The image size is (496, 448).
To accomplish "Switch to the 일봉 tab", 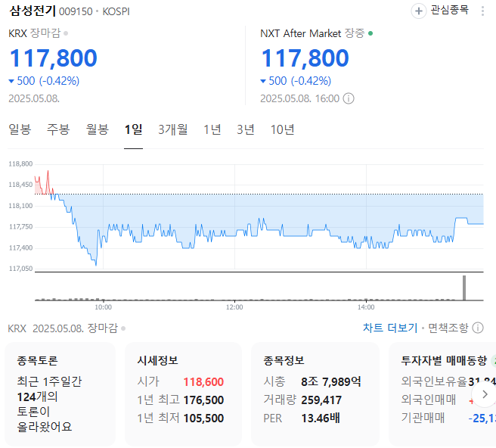I will (x=20, y=129).
